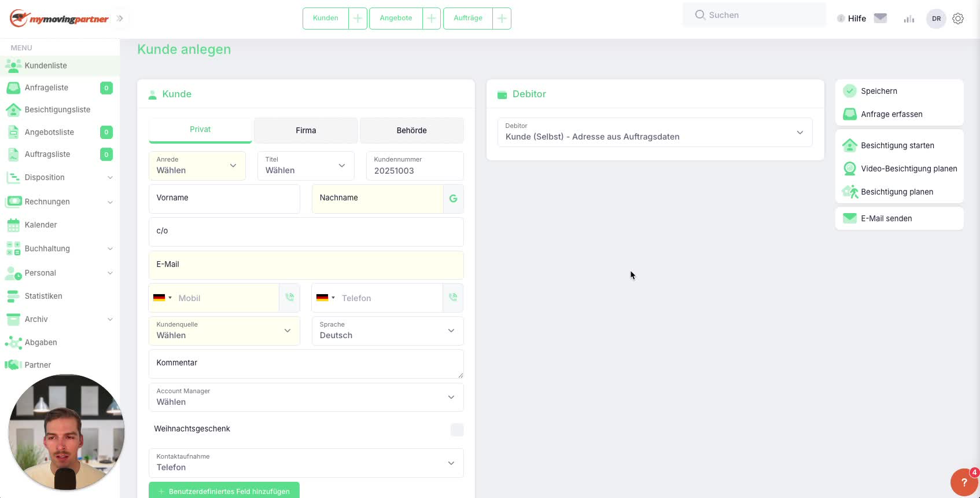Click the E-Mail input field
Screen dimensions: 980x498
pyautogui.click(x=306, y=265)
